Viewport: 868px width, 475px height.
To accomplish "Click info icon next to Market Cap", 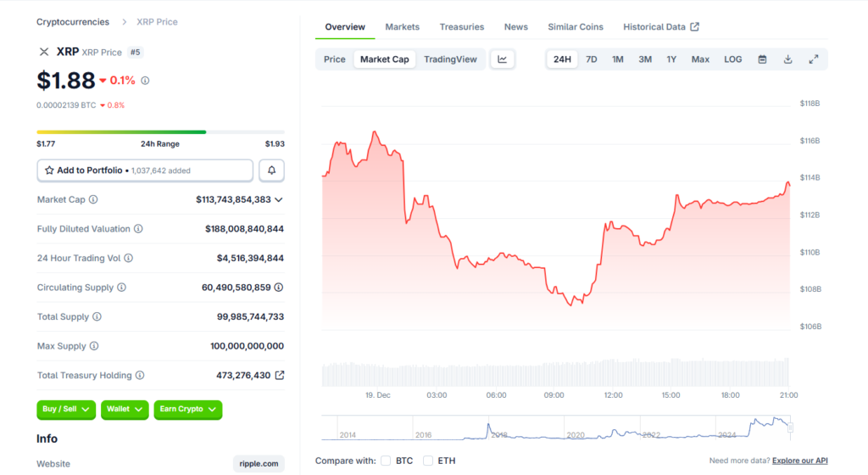I will coord(93,199).
